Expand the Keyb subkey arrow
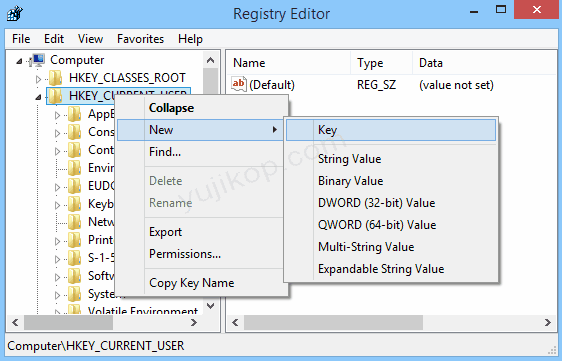The height and width of the screenshot is (361, 562). tap(57, 205)
